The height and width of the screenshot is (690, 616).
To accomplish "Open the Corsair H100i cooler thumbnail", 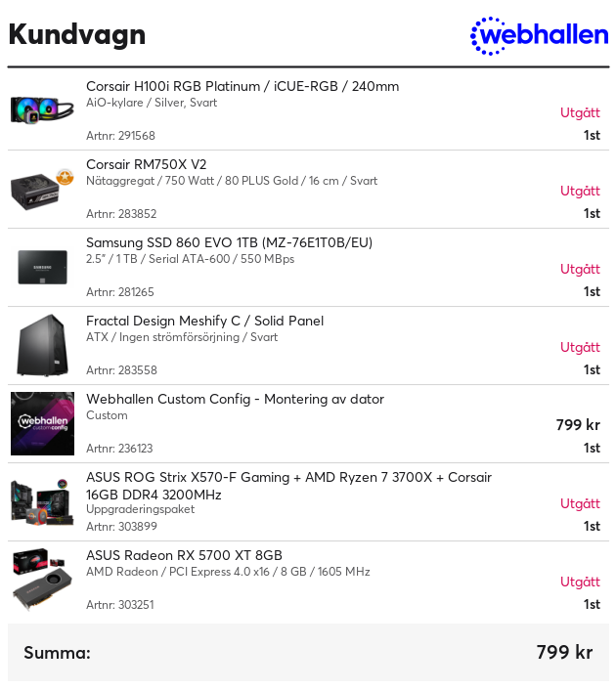I will (x=42, y=110).
